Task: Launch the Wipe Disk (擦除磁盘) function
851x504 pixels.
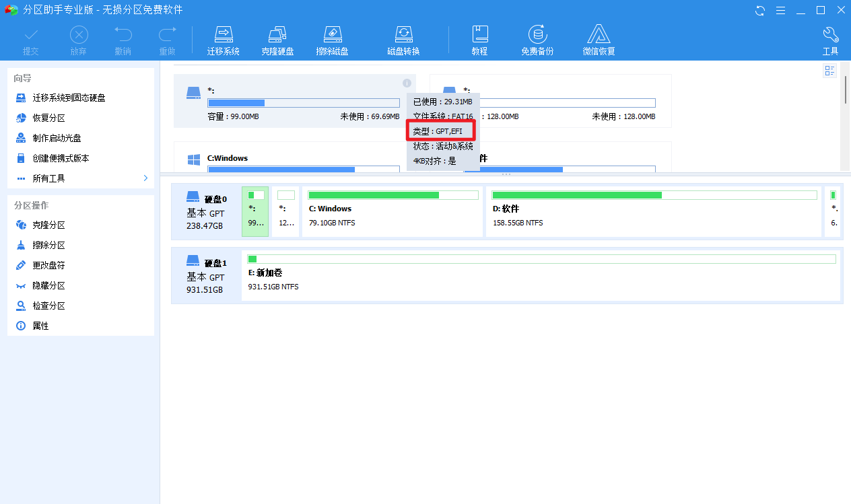Action: click(332, 38)
